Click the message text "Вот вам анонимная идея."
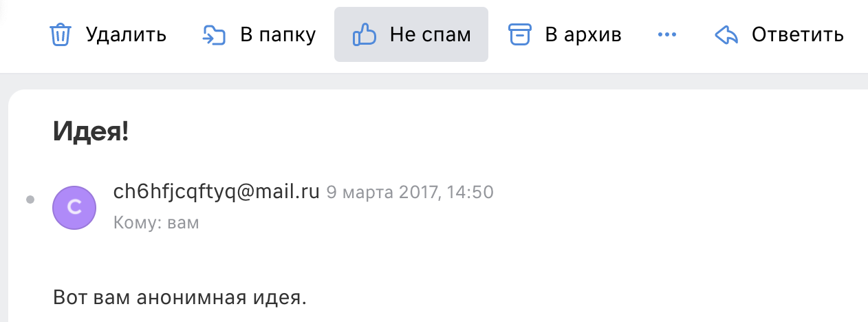 pos(179,298)
